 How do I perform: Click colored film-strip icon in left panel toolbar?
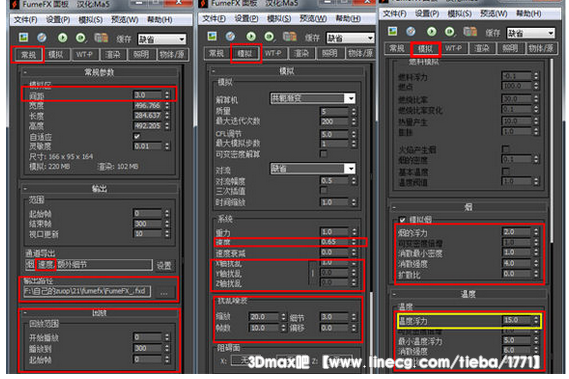pos(101,37)
